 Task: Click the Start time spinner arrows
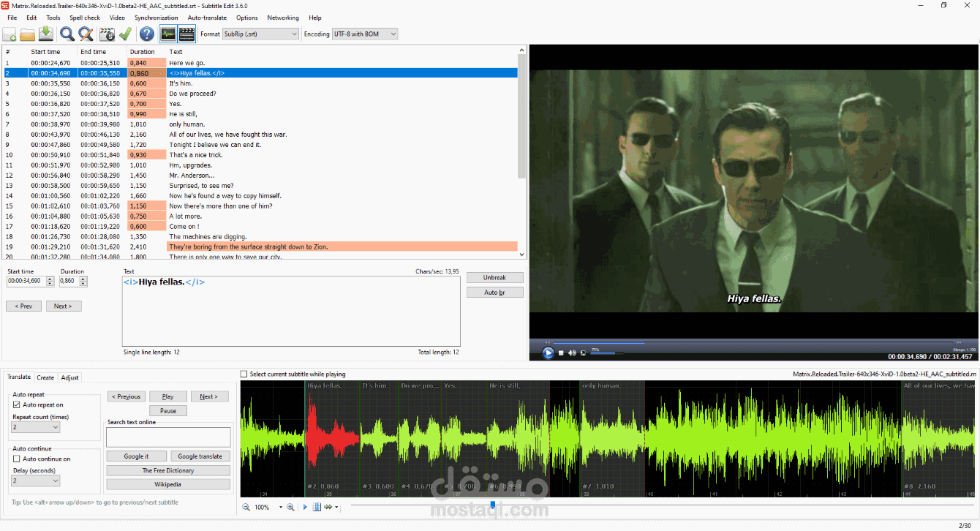click(x=50, y=281)
